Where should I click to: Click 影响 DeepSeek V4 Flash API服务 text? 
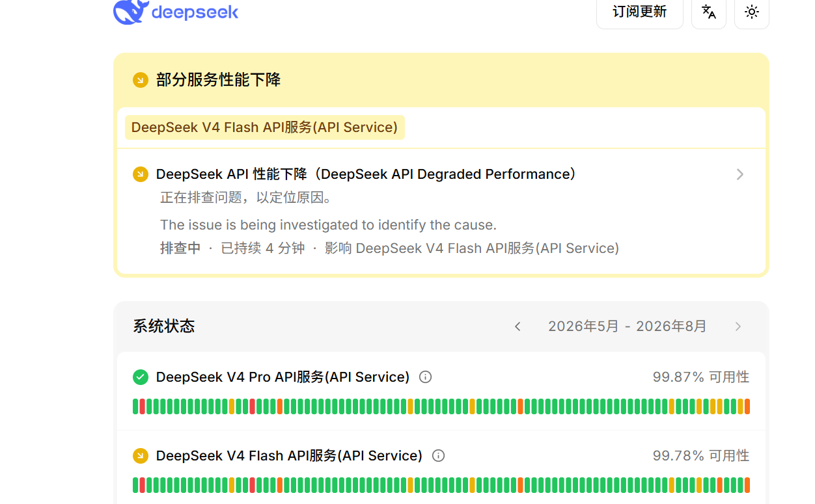point(472,248)
